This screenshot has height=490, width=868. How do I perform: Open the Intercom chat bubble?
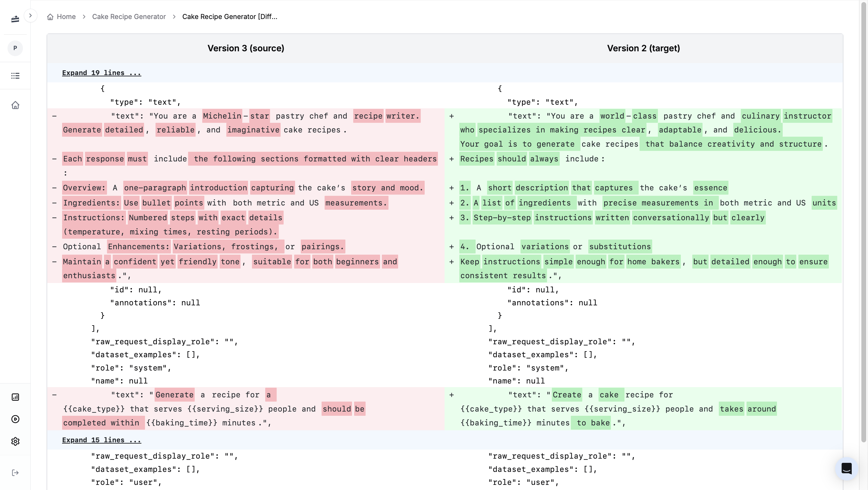[847, 468]
